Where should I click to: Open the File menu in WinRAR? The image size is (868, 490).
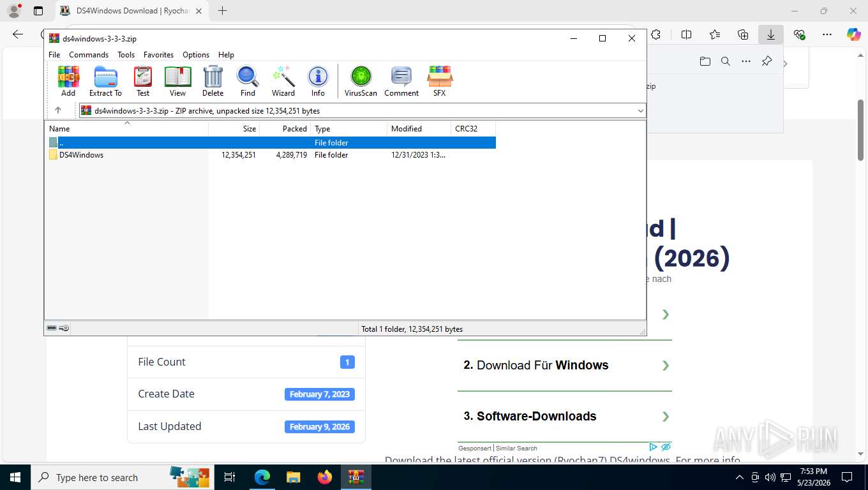coord(54,55)
